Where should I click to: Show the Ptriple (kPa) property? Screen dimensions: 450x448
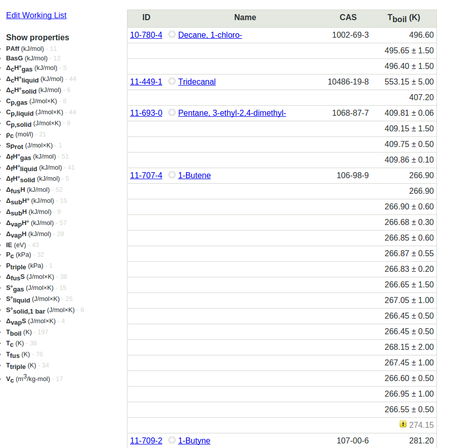point(25,266)
